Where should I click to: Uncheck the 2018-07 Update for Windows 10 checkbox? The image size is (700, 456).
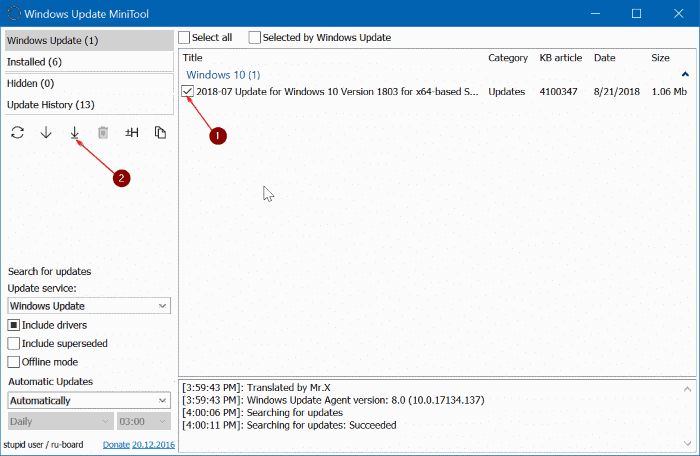[x=188, y=92]
